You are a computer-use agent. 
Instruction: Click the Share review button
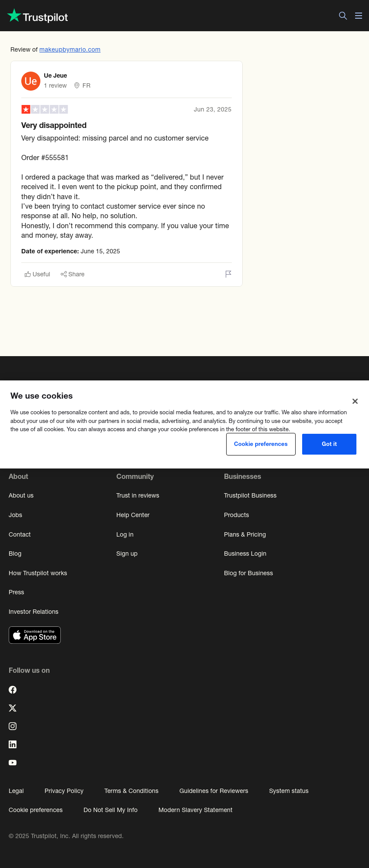[72, 274]
